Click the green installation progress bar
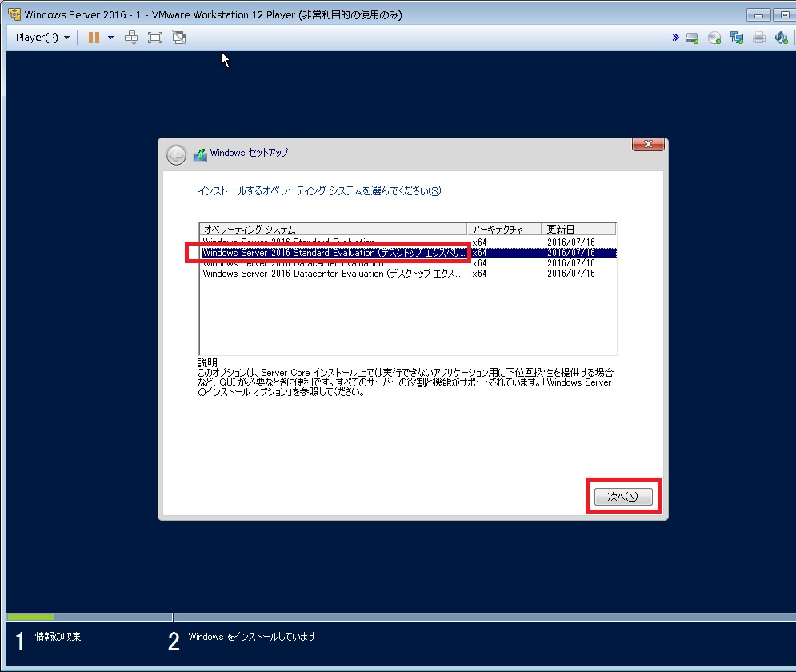This screenshot has height=672, width=796. (30, 617)
